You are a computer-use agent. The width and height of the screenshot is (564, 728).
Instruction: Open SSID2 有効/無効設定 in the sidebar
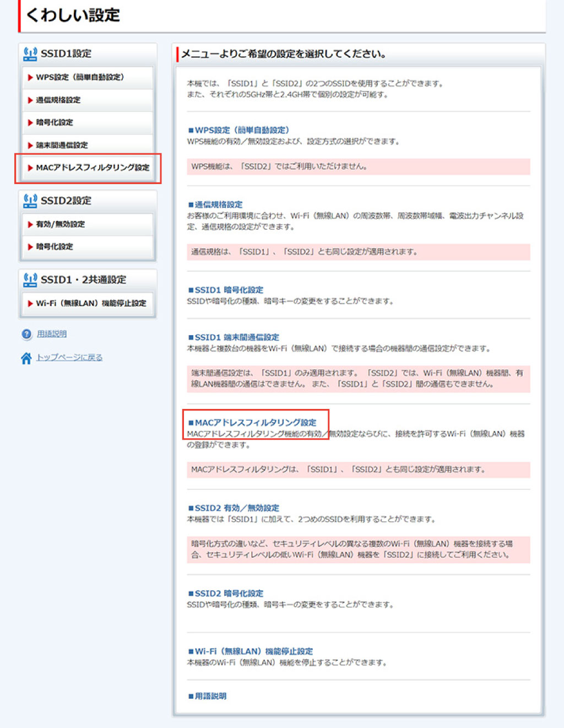pos(60,224)
